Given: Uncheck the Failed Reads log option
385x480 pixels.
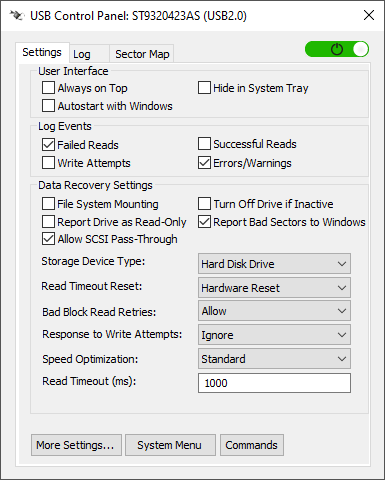Looking at the screenshot, I should 48,145.
